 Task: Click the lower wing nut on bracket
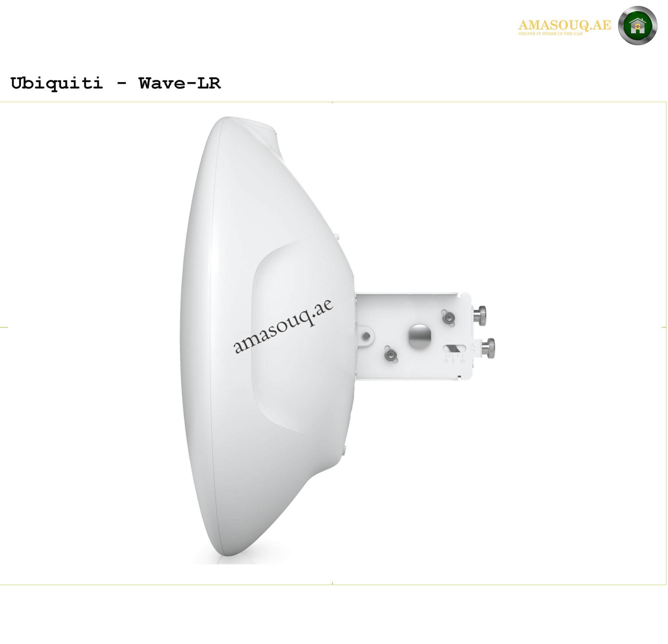tap(391, 354)
